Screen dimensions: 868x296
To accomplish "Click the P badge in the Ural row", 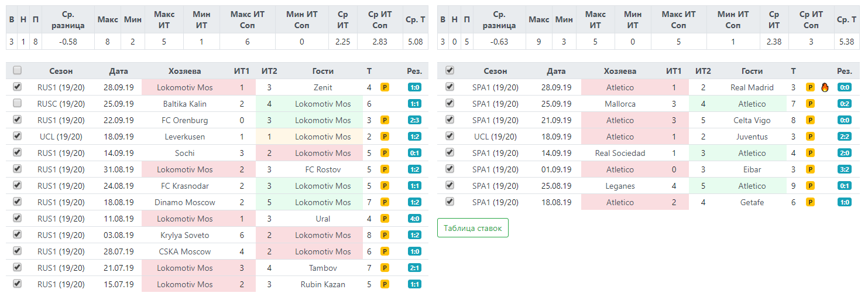I will (385, 219).
